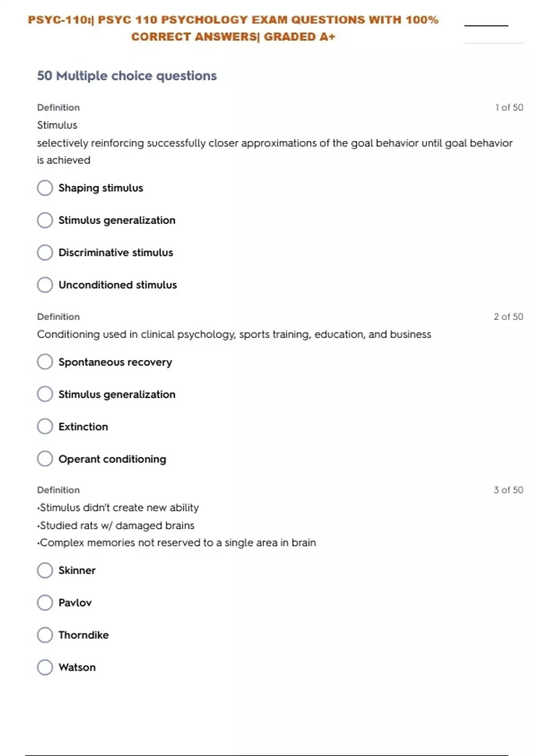Choose 'Discriminative stimulus' answer in question 1
The image size is (534, 756).
point(45,253)
